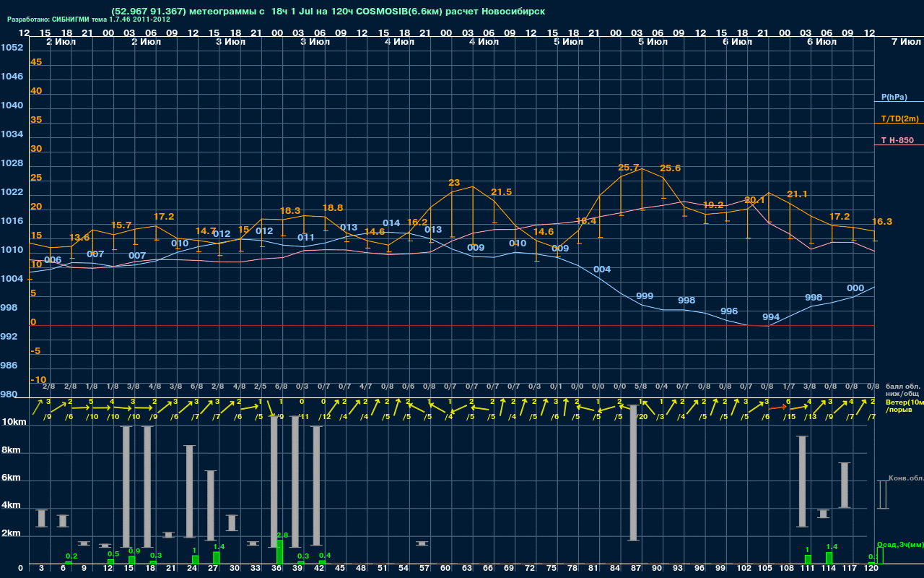Click the 006 pressure label
This screenshot has width=924, height=578.
53,260
